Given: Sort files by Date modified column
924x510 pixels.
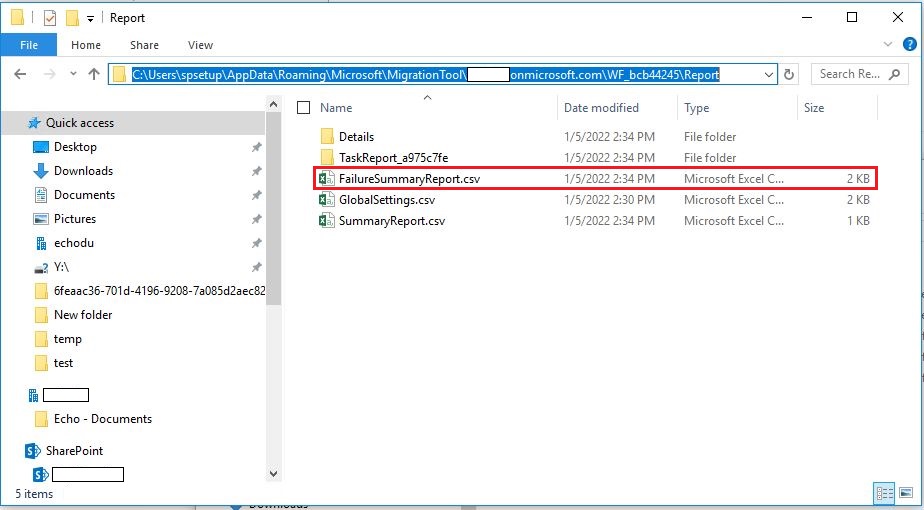Looking at the screenshot, I should pyautogui.click(x=601, y=108).
